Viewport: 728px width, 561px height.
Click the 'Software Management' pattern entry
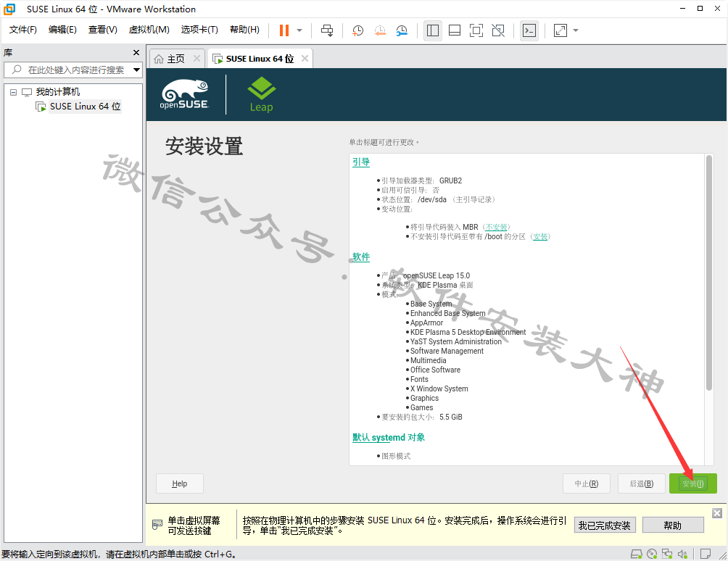tap(447, 352)
